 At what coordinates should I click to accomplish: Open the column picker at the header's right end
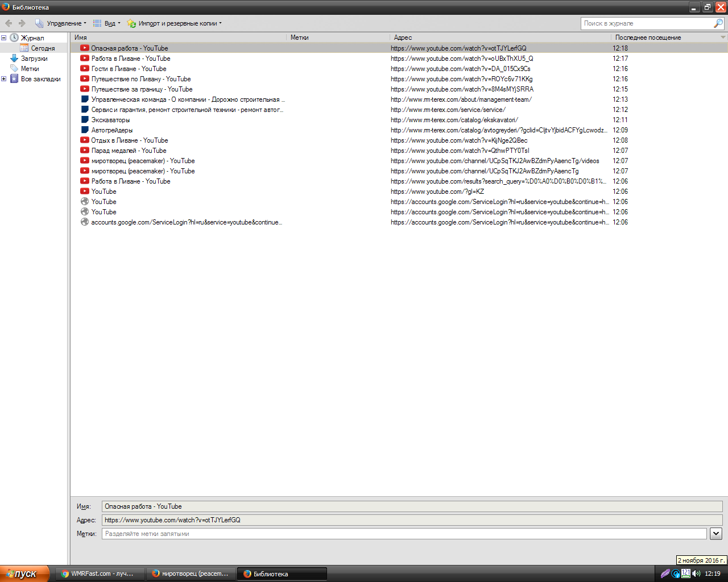click(723, 38)
